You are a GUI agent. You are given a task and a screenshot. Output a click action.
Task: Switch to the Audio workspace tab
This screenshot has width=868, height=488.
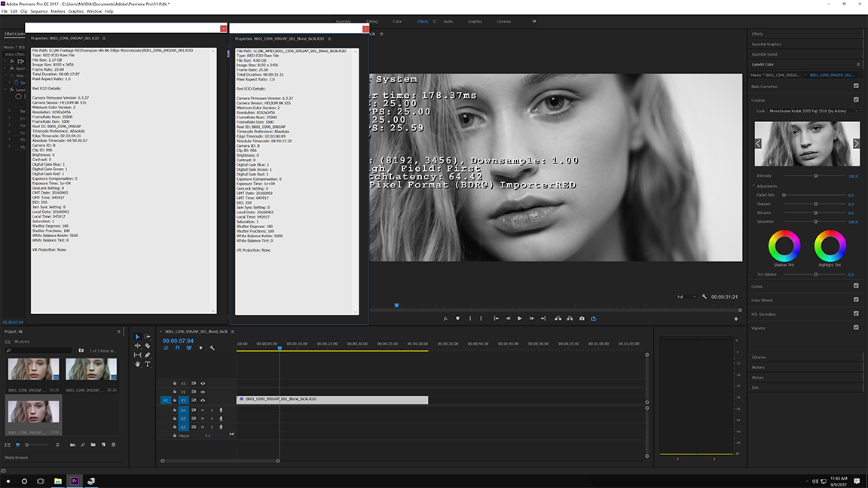[x=448, y=21]
